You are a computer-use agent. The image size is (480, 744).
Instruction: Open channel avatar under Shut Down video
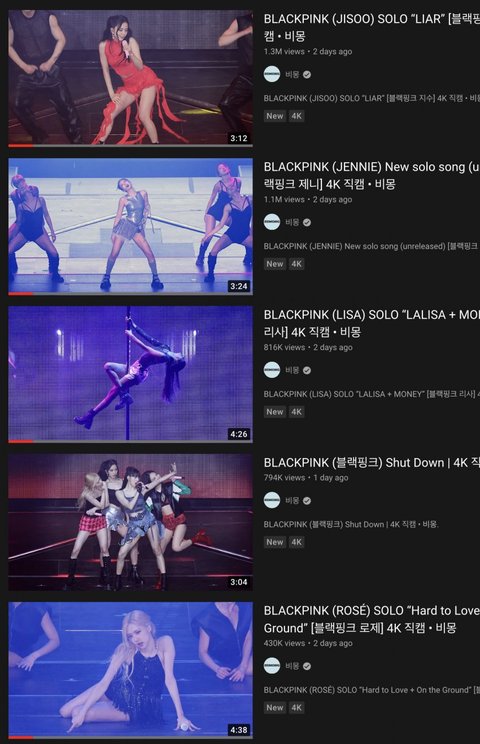[x=272, y=500]
